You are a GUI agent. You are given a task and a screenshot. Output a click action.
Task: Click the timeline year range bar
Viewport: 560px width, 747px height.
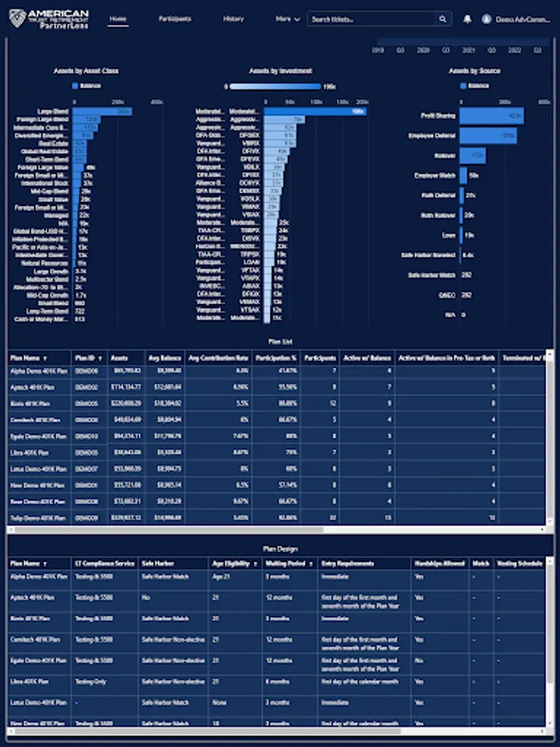[x=461, y=42]
